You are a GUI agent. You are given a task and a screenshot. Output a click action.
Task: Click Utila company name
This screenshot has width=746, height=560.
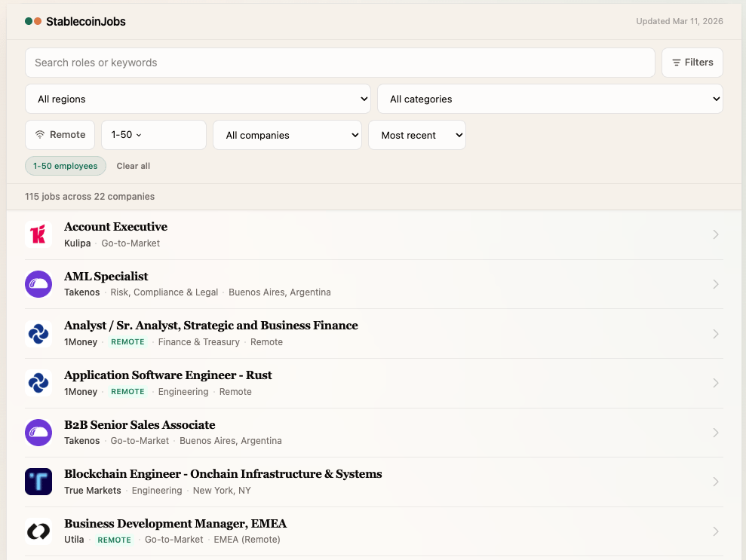tap(74, 540)
